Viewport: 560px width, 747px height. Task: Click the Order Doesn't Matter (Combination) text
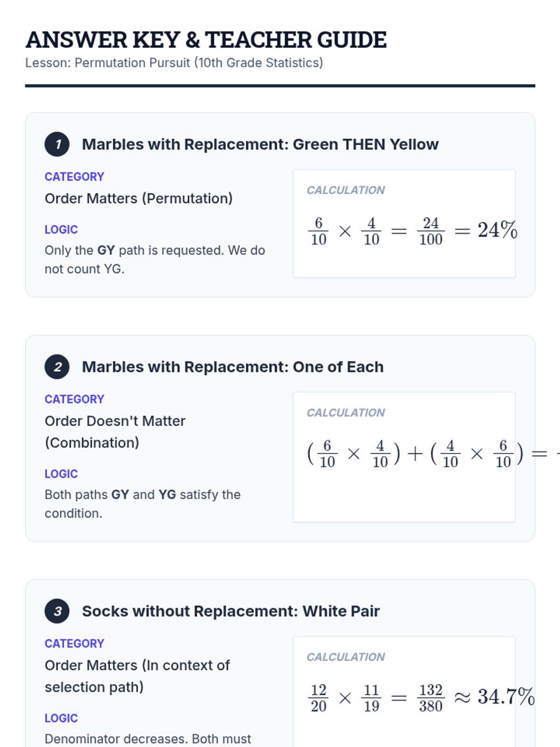(115, 432)
